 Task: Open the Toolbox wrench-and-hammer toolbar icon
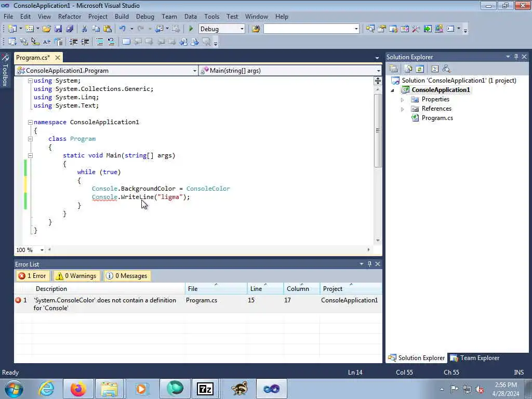pyautogui.click(x=416, y=29)
